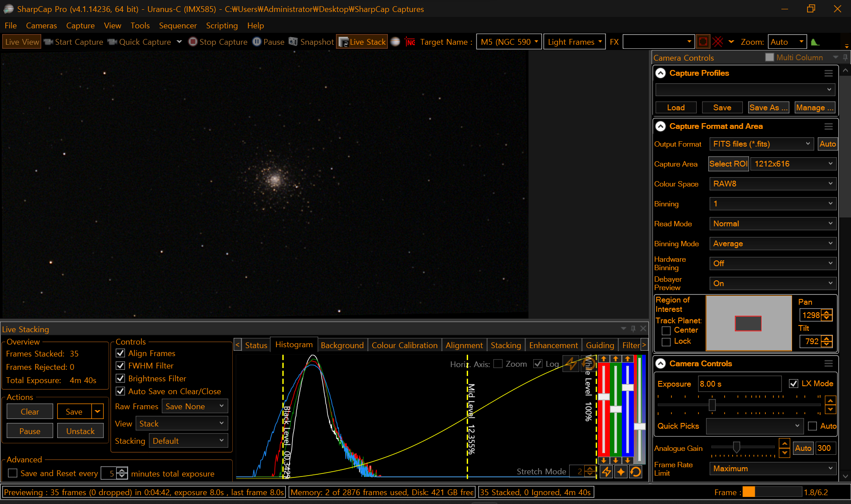Click the Analogue Gain slider handle
Screen dimensions: 851x504
pos(736,448)
